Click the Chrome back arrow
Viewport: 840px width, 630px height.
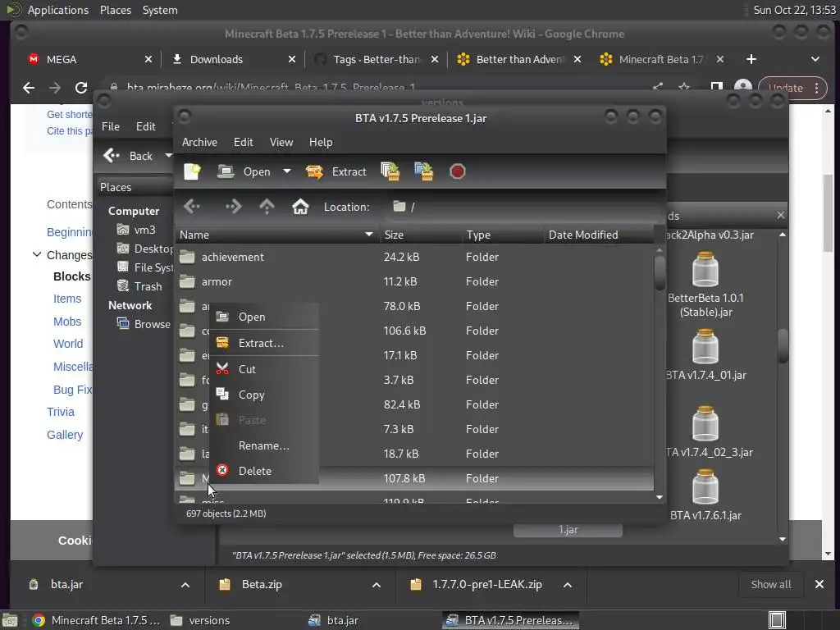click(29, 88)
